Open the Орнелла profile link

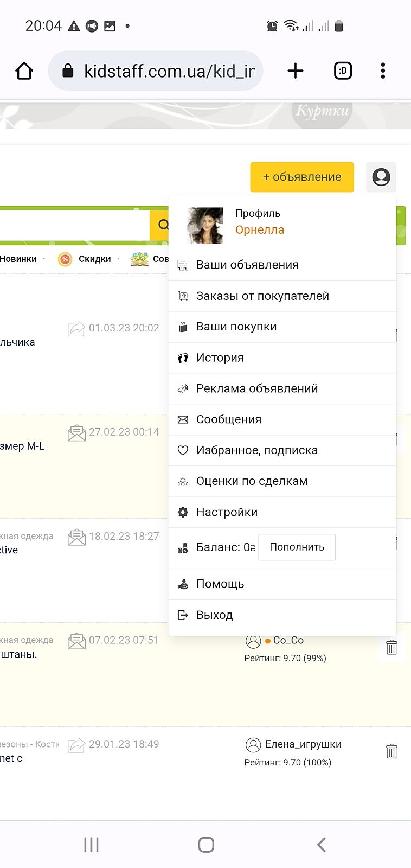(x=259, y=230)
